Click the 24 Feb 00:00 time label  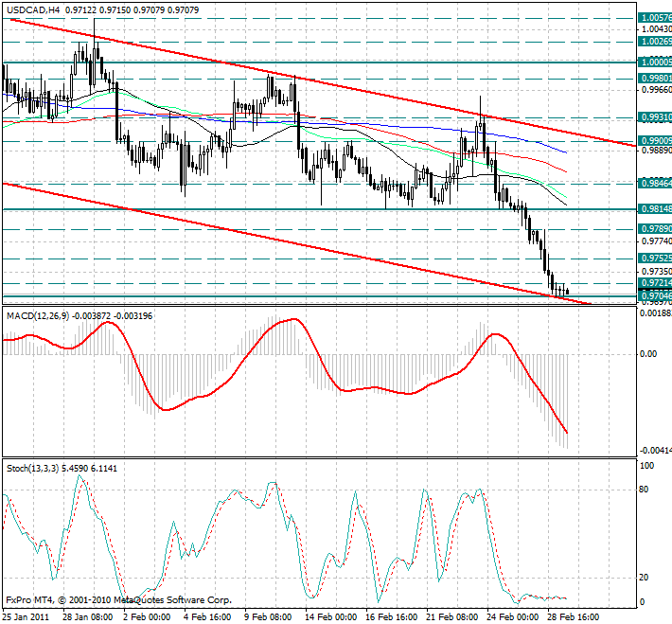coord(513,616)
